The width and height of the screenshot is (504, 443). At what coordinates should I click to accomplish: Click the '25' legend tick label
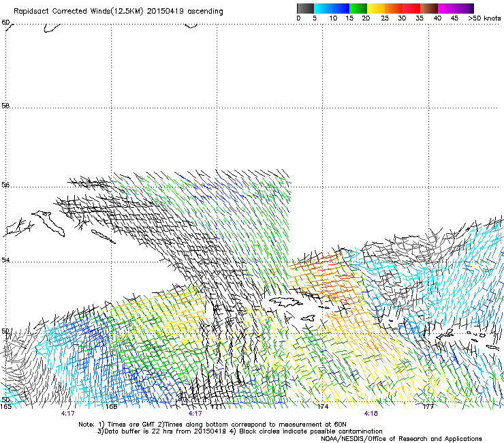point(385,18)
